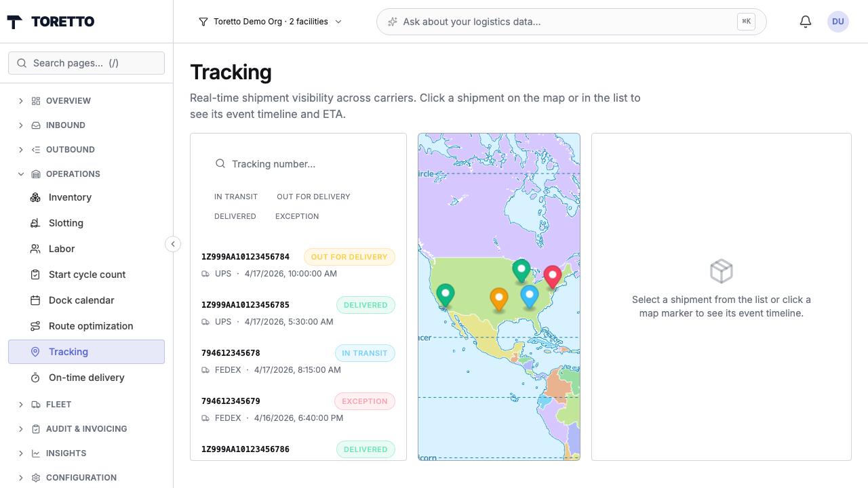Open the Slotting page
The width and height of the screenshot is (868, 488).
point(86,223)
